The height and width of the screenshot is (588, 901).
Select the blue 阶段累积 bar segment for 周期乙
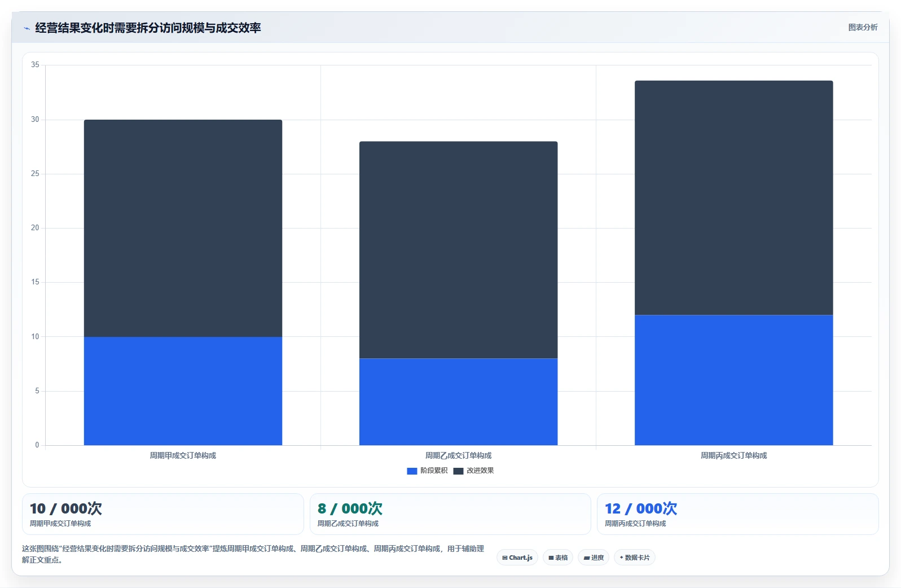458,402
